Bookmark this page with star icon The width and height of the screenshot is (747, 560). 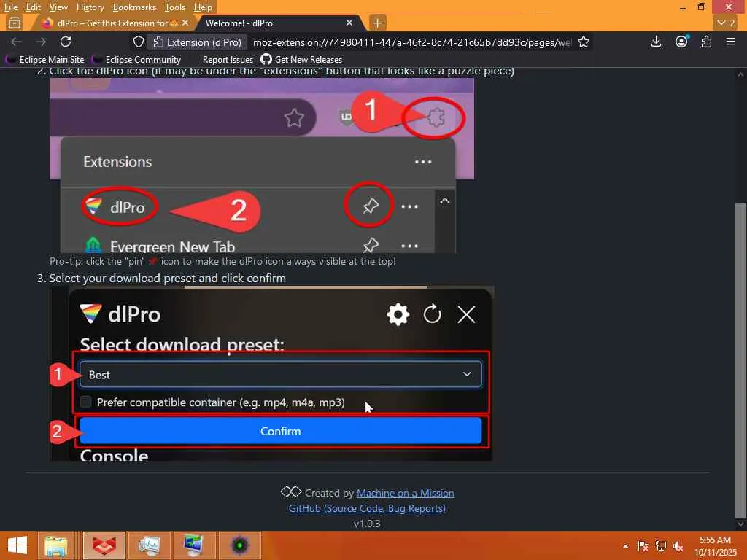pos(583,42)
